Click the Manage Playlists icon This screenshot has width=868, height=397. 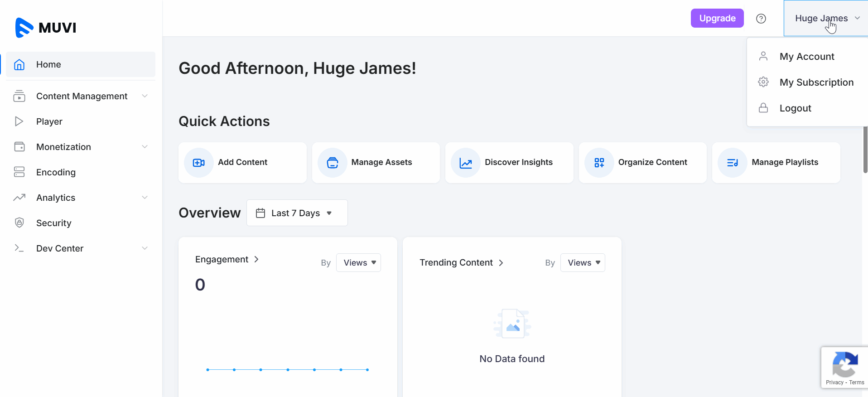[733, 163]
